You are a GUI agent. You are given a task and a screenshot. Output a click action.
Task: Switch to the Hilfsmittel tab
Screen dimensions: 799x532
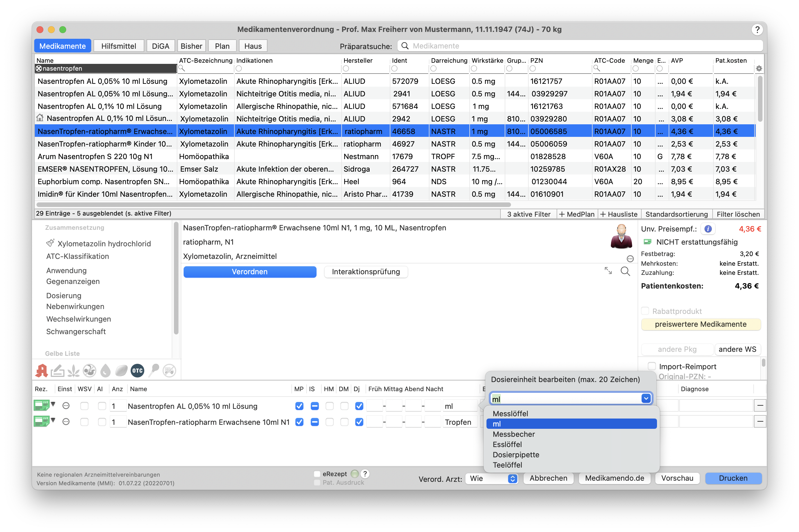point(118,46)
